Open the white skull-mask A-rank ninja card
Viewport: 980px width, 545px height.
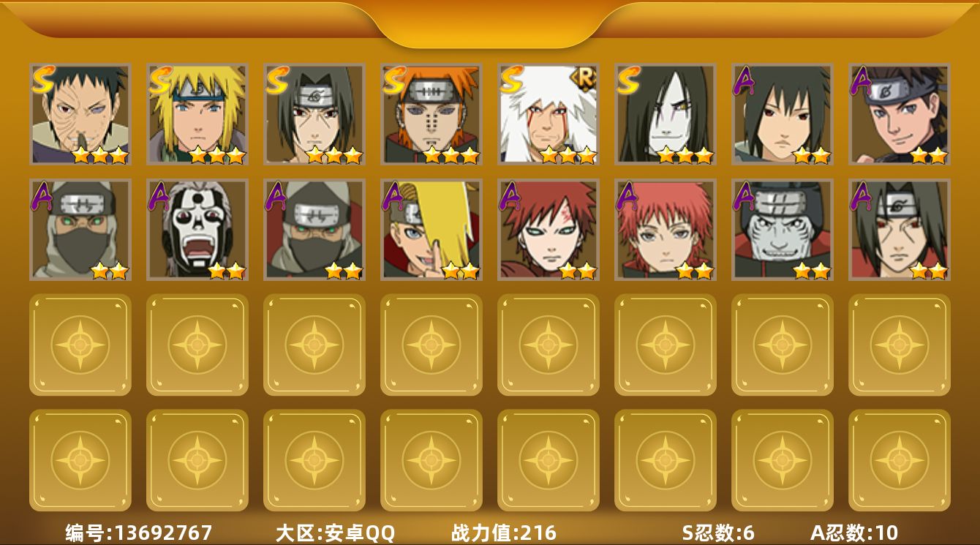click(197, 230)
